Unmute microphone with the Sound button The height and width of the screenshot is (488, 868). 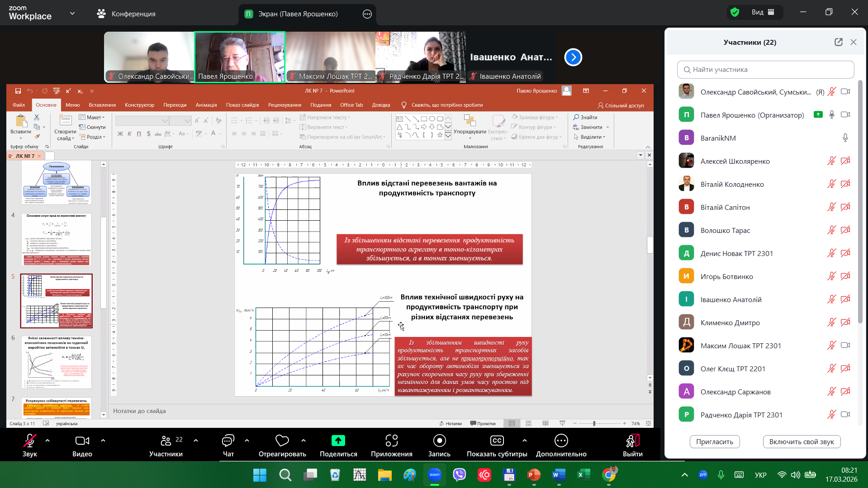click(30, 441)
